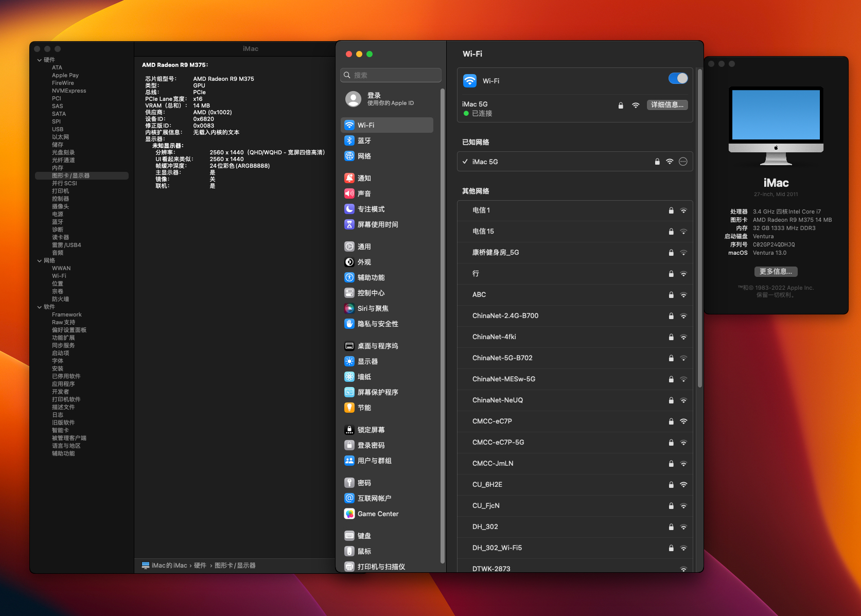Open General settings via the gear icon
Screen dimensions: 861x616
[349, 247]
